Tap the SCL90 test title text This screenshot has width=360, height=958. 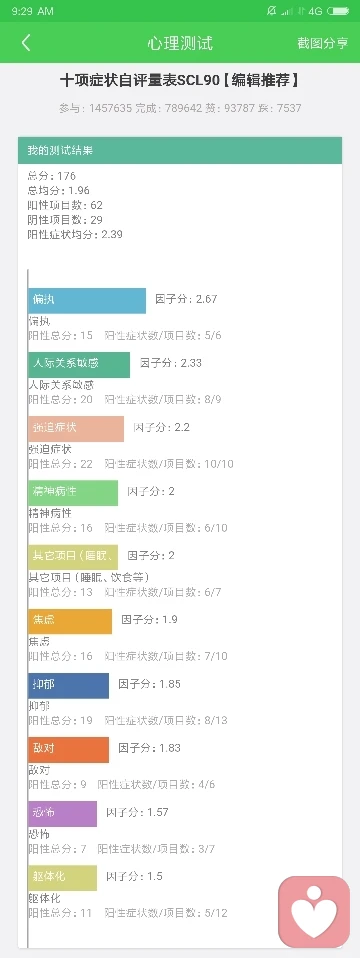point(180,80)
